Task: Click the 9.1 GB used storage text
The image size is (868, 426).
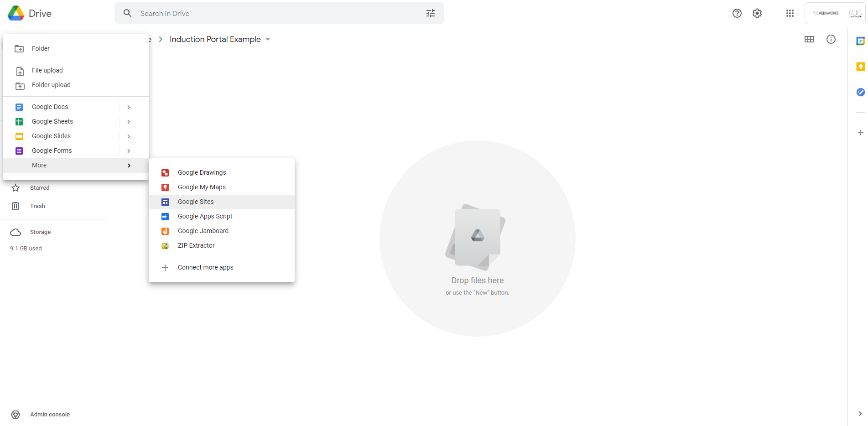Action: pos(26,249)
